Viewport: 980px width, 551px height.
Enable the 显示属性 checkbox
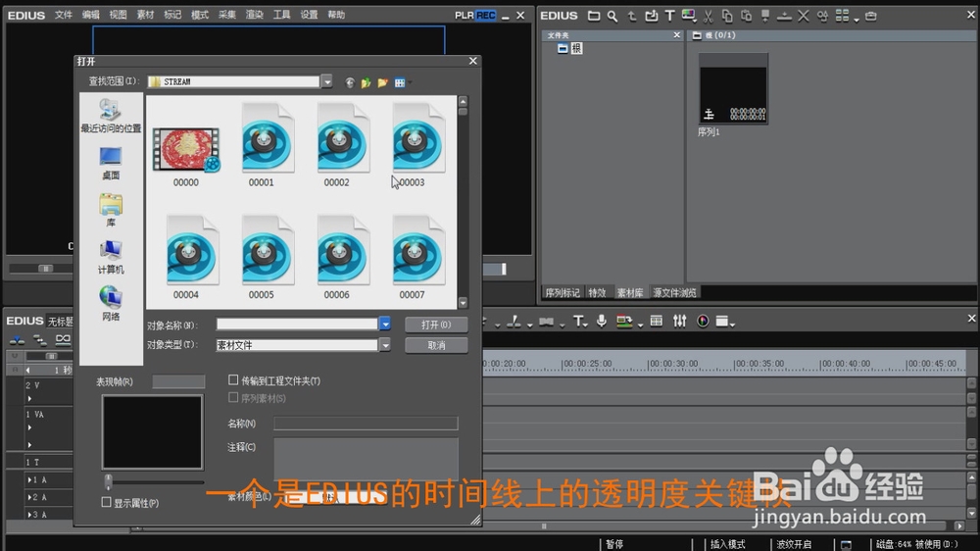coord(106,502)
